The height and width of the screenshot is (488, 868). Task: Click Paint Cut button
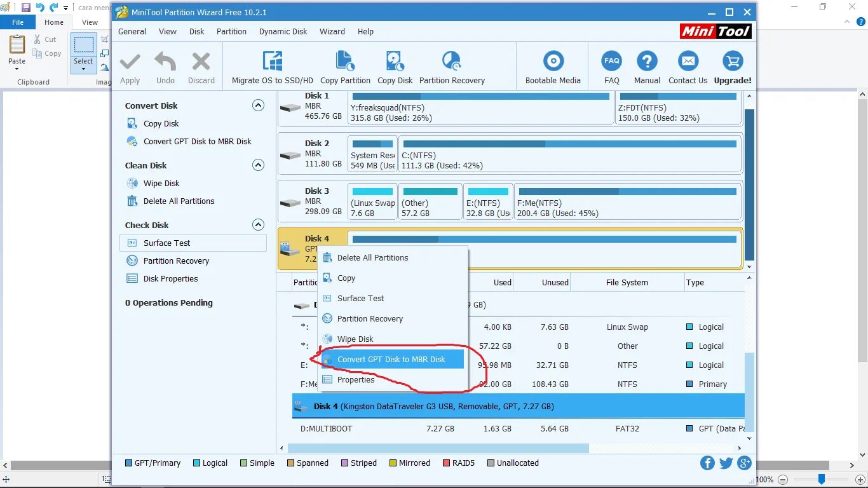(45, 39)
